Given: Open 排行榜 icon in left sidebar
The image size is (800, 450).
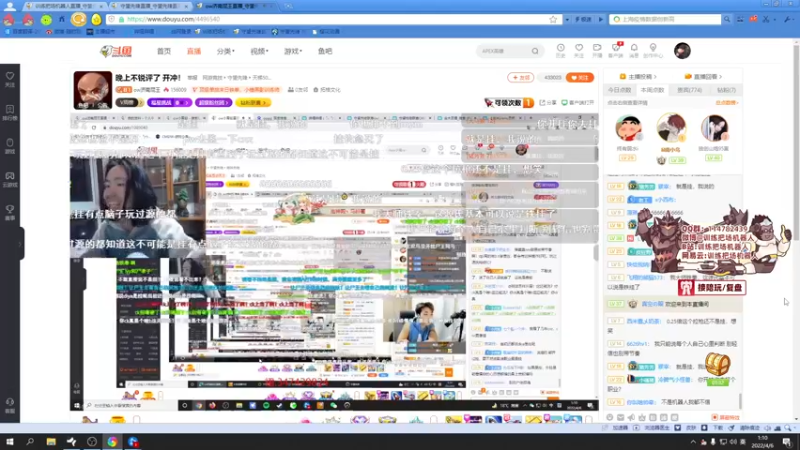Looking at the screenshot, I should (10, 113).
